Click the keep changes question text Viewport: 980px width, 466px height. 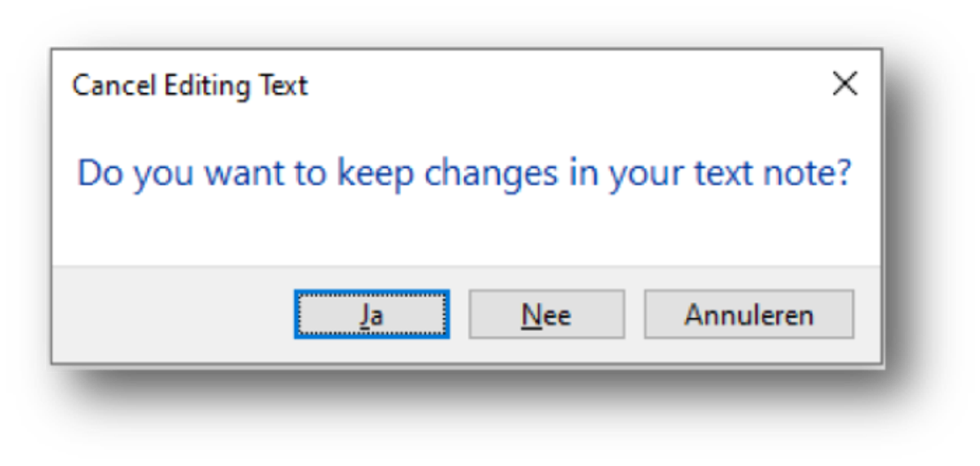click(464, 173)
